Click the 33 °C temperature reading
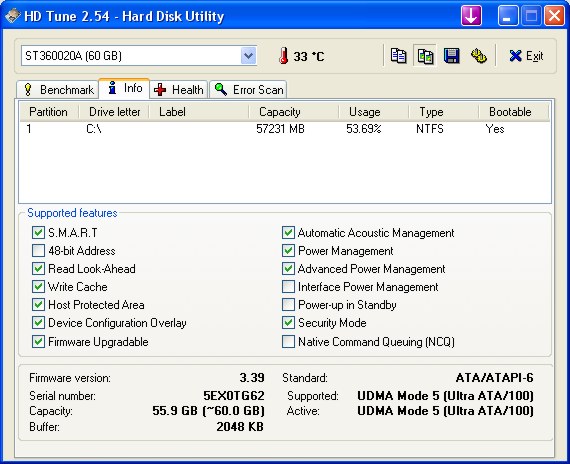This screenshot has height=464, width=570. tap(309, 56)
